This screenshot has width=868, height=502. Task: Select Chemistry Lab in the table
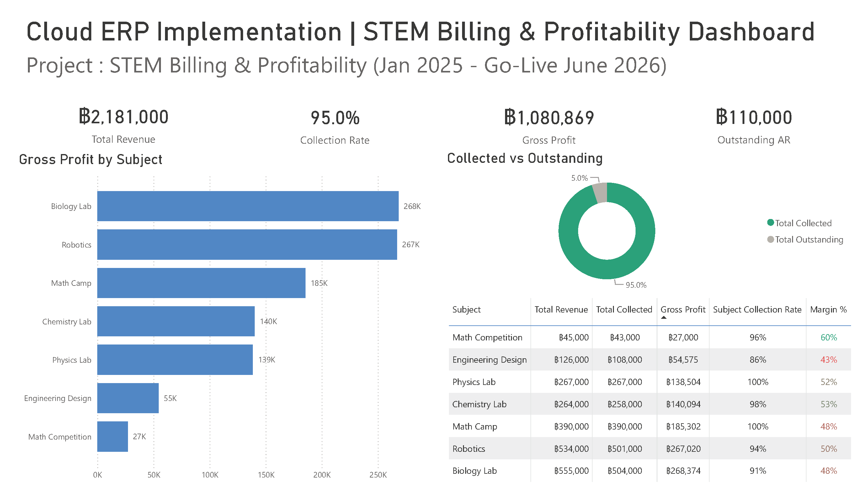click(x=479, y=404)
